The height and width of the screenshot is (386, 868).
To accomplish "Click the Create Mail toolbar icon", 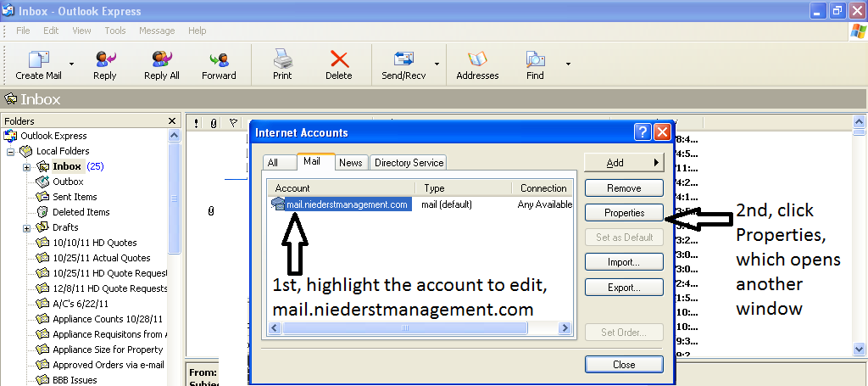I will (x=38, y=59).
